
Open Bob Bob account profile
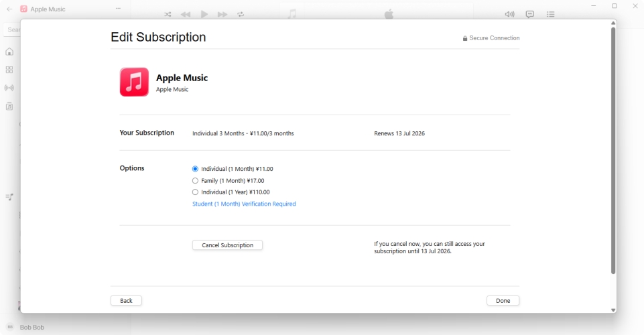25,327
